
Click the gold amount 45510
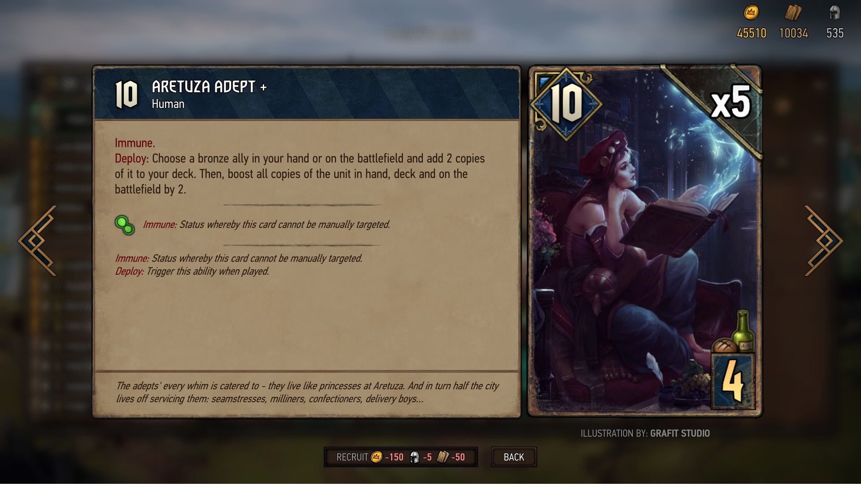coord(752,33)
